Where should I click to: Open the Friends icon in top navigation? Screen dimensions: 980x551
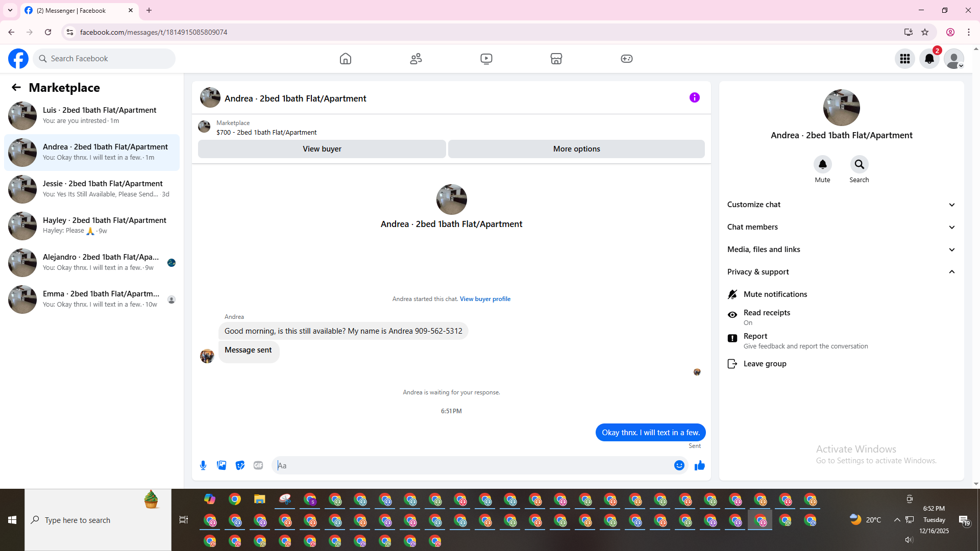tap(416, 59)
